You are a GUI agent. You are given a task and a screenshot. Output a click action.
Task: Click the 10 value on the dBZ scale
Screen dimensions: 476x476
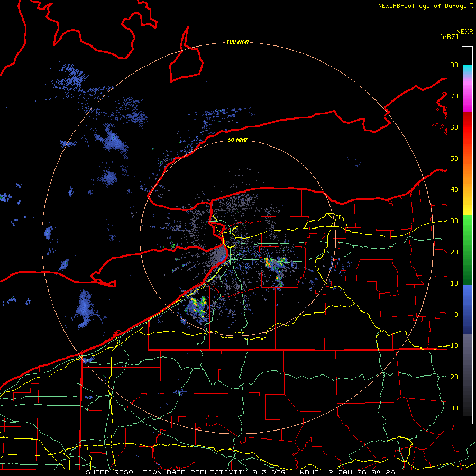click(x=454, y=283)
